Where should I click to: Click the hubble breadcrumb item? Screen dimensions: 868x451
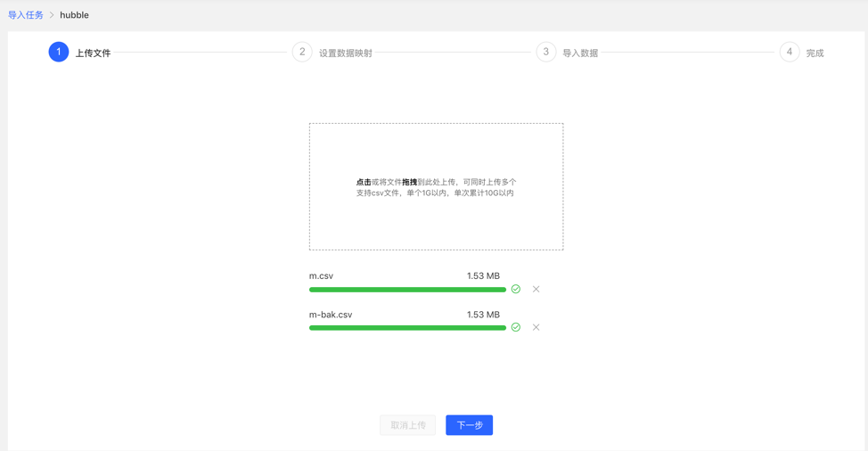74,15
